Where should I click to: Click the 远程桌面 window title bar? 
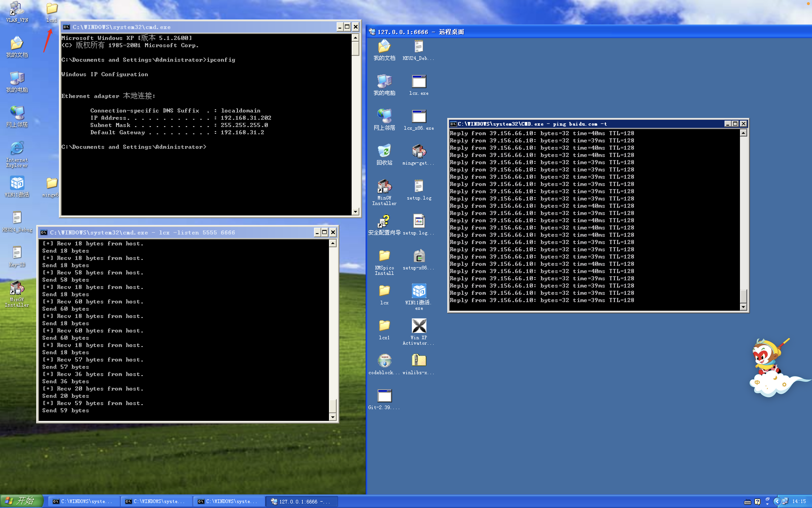(589, 32)
